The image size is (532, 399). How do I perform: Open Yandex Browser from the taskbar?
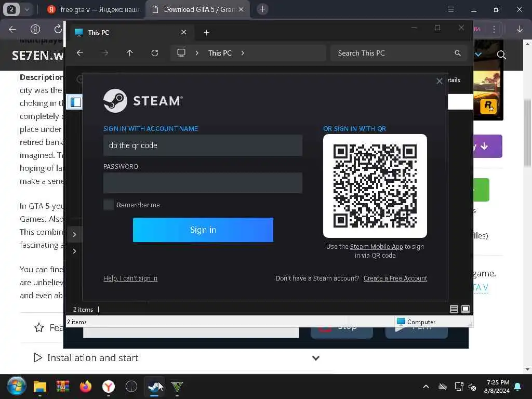pyautogui.click(x=109, y=387)
